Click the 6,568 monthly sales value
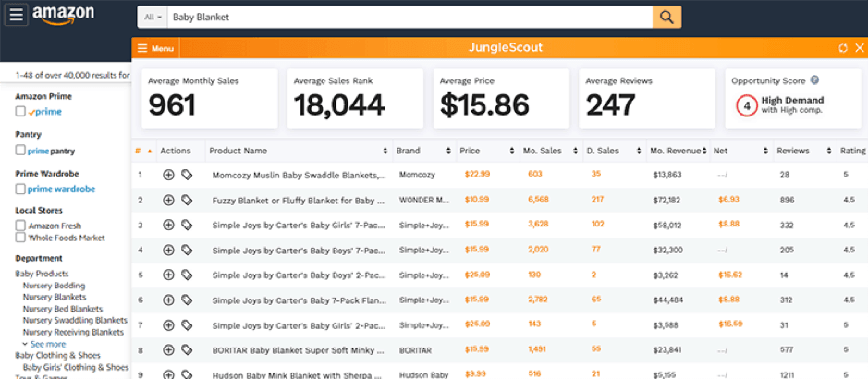868x379 pixels. click(538, 199)
